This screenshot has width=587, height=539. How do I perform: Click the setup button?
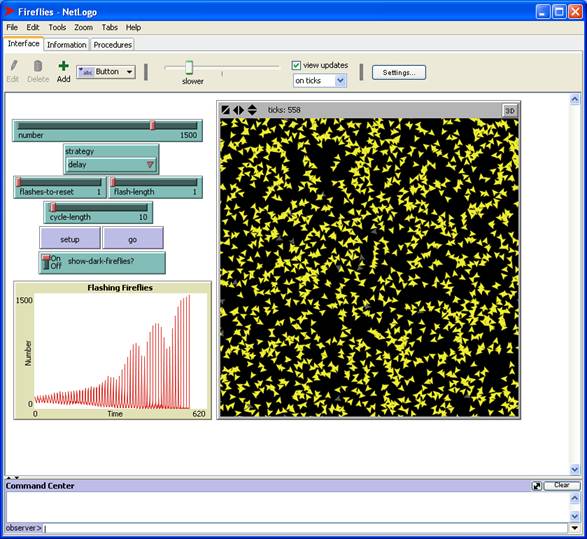(70, 238)
